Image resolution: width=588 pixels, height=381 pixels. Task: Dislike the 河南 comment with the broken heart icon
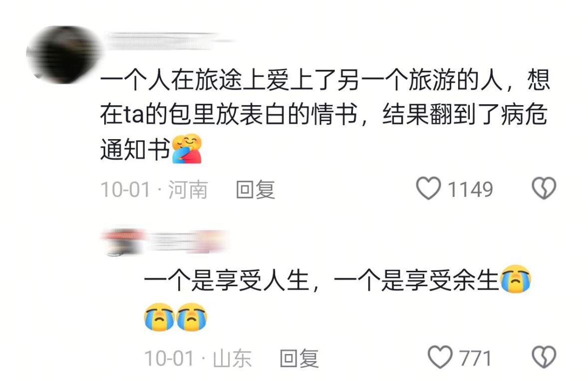(x=544, y=189)
